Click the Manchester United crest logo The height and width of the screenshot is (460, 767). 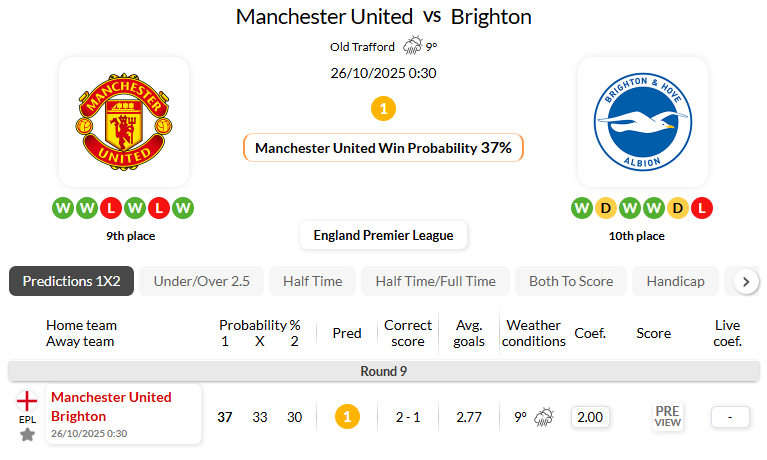123,122
